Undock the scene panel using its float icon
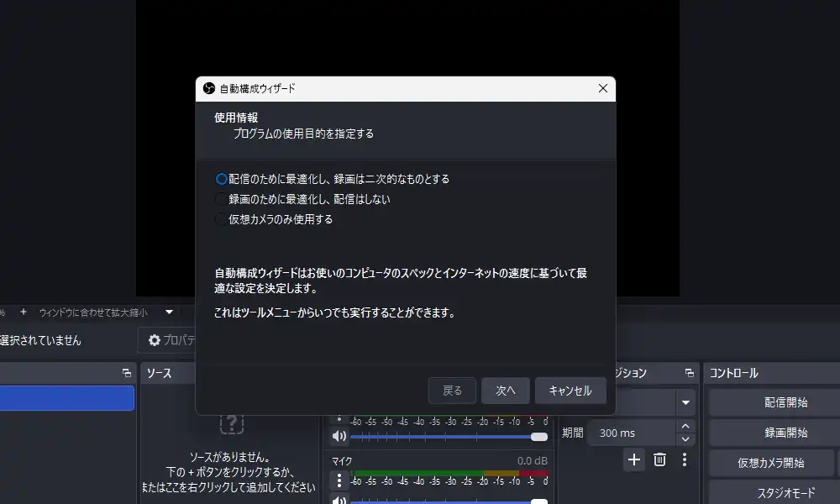This screenshot has height=504, width=840. (127, 373)
